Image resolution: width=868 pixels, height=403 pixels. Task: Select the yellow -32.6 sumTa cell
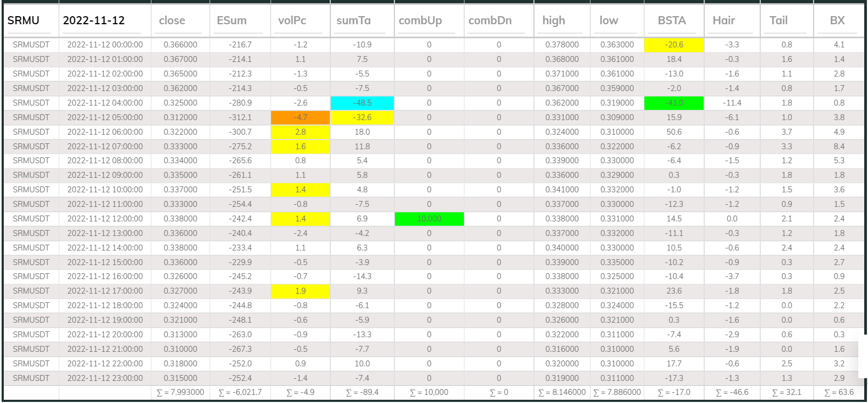point(362,117)
